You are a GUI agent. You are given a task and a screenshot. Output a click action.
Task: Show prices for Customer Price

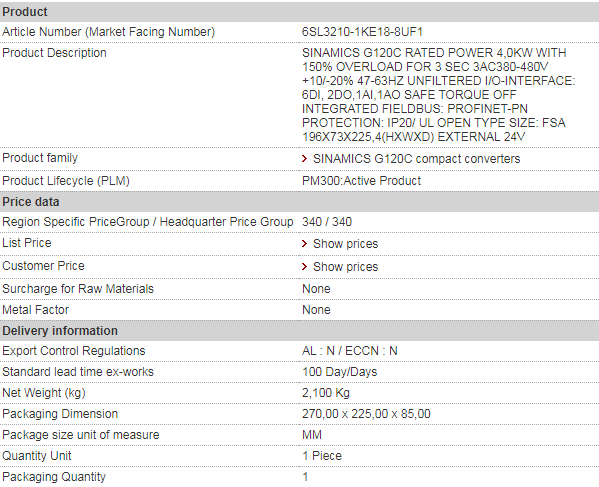pyautogui.click(x=345, y=267)
